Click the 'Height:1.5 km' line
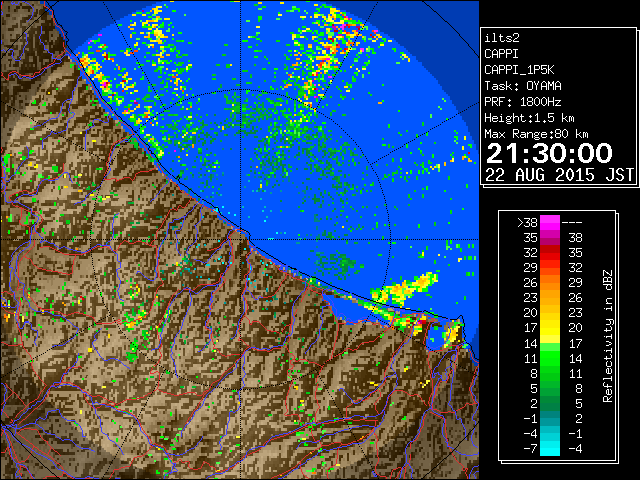 pos(529,118)
